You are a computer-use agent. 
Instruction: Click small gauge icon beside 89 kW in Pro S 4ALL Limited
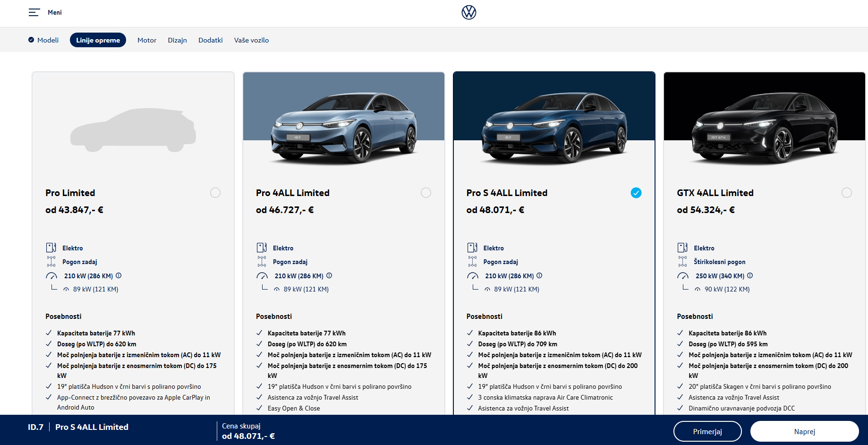pos(487,290)
